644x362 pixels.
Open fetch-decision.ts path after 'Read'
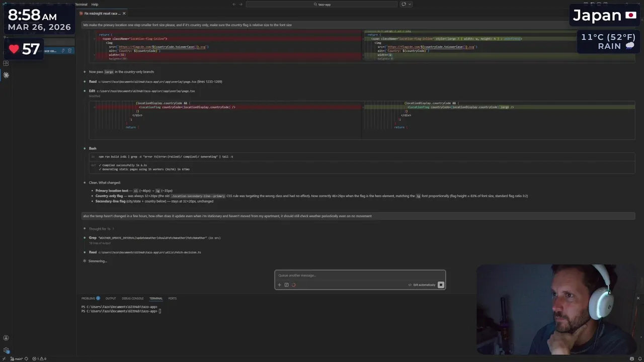149,252
